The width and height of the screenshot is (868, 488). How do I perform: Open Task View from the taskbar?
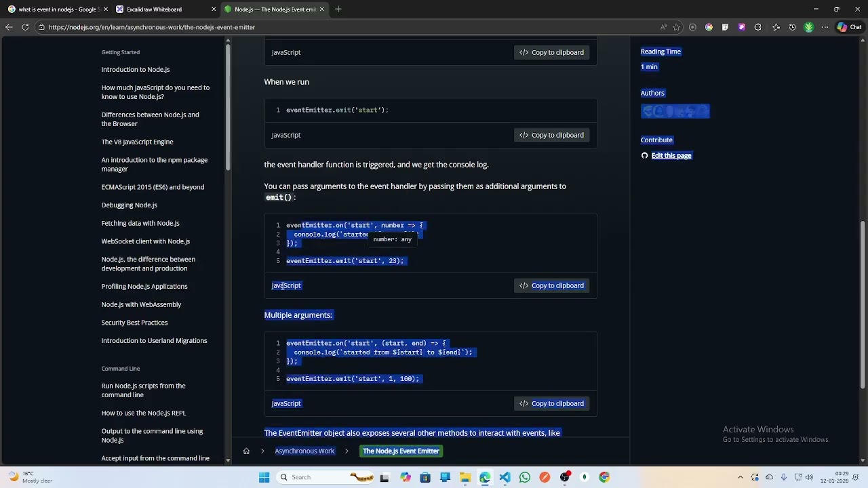(x=384, y=477)
